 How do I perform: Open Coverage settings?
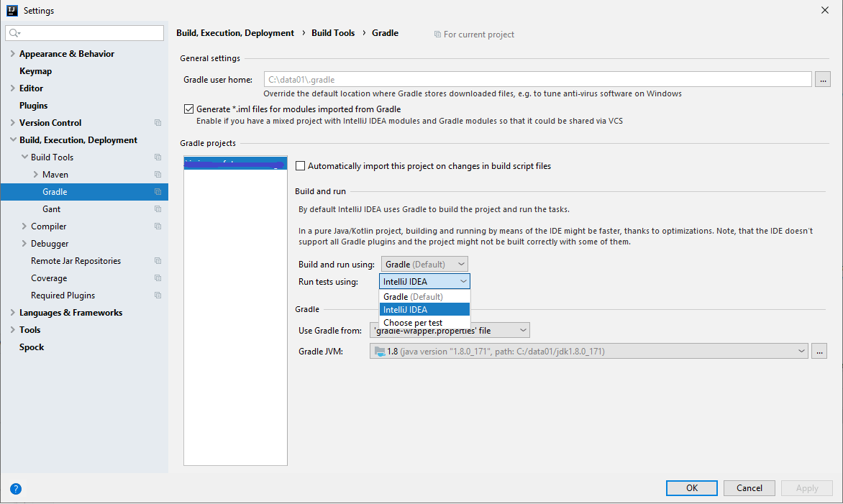(49, 278)
